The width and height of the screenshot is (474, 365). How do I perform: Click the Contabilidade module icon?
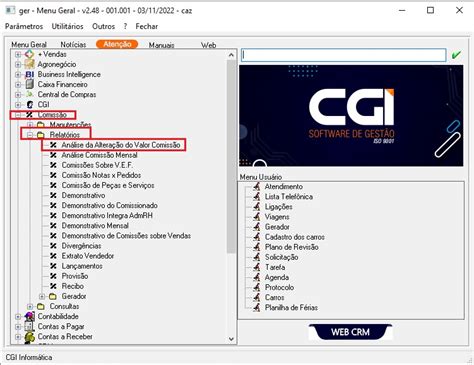30,316
